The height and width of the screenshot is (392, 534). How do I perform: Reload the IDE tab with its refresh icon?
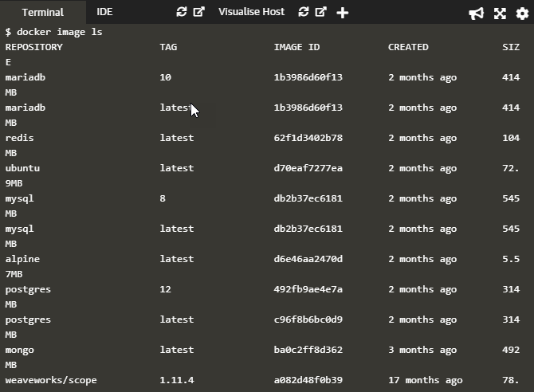182,12
